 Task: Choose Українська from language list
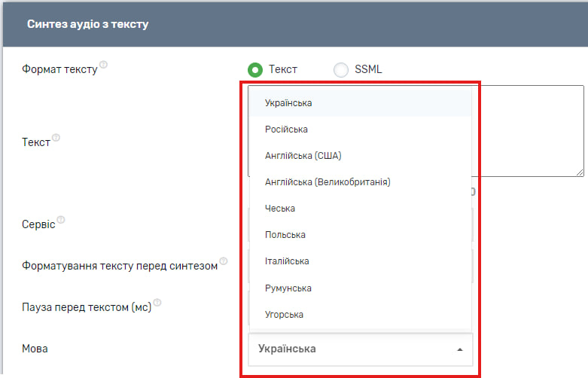pos(288,103)
